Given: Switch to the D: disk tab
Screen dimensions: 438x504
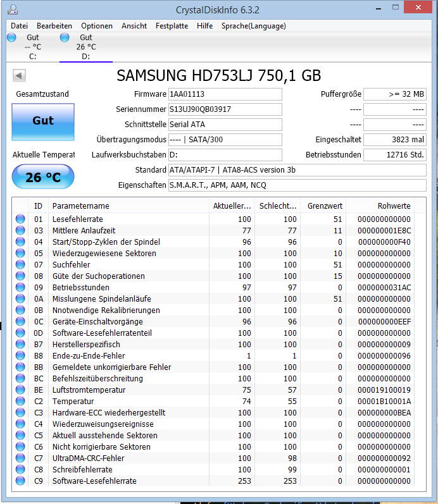Looking at the screenshot, I should [86, 47].
